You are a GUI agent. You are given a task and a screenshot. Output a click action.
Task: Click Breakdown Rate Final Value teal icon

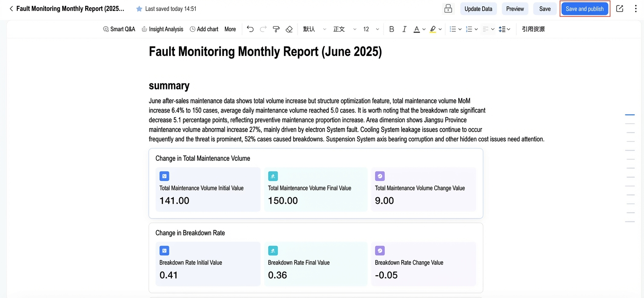point(273,251)
